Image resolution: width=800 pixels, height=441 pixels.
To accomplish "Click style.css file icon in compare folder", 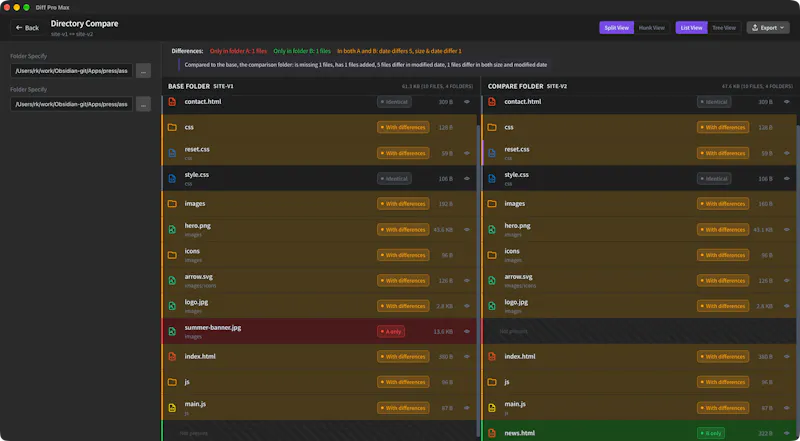I will click(x=492, y=178).
